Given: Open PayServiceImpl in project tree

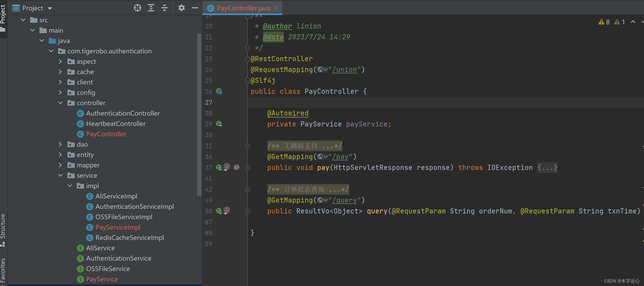Looking at the screenshot, I should (118, 227).
